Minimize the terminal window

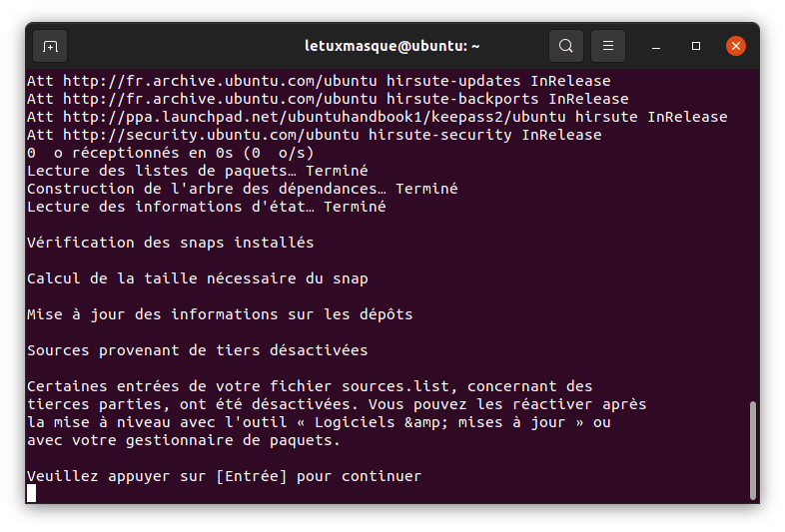[x=658, y=46]
